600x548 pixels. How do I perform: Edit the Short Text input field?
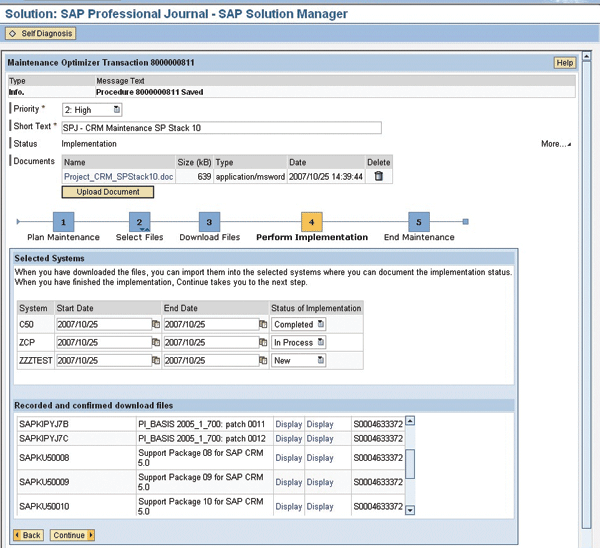coord(222,128)
